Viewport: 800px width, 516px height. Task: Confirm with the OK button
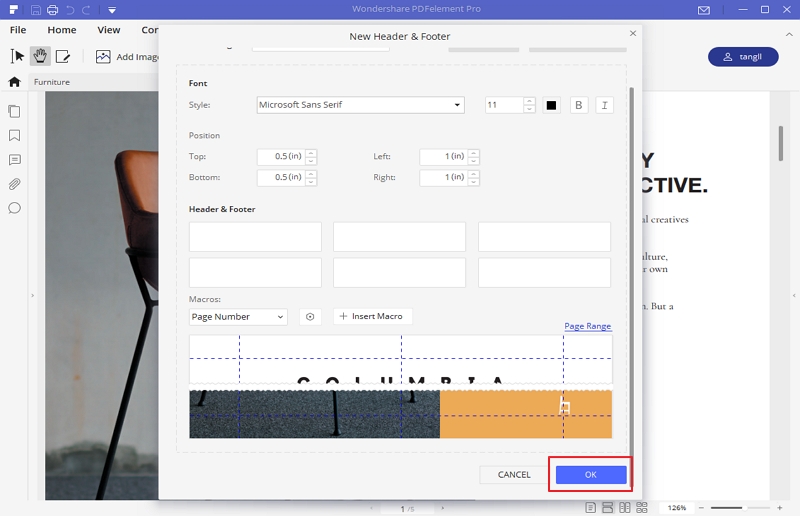591,475
